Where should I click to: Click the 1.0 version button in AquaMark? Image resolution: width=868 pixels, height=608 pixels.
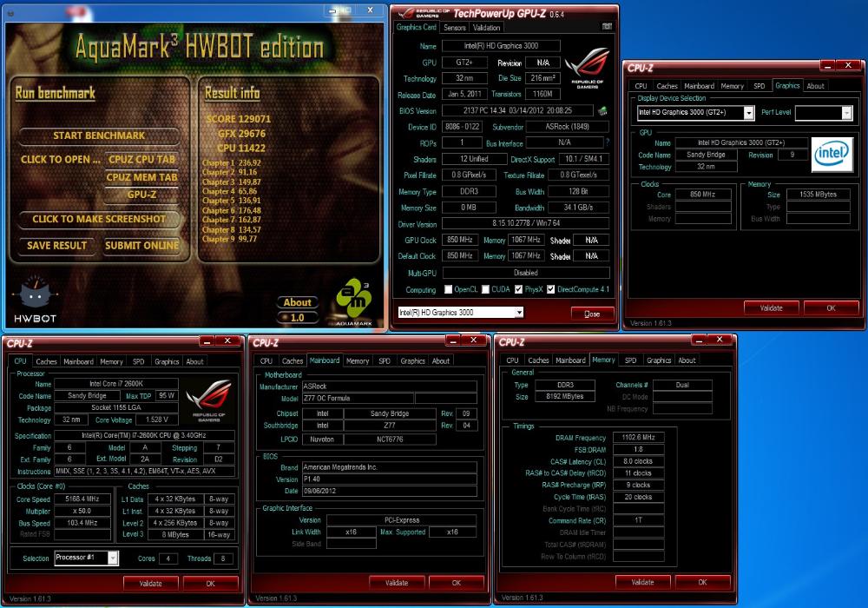297,318
